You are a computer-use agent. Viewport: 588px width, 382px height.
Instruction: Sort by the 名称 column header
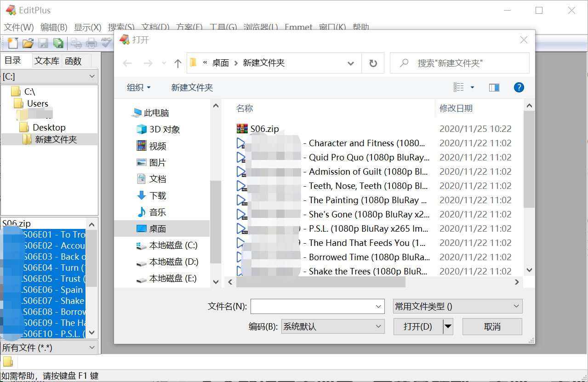[245, 108]
